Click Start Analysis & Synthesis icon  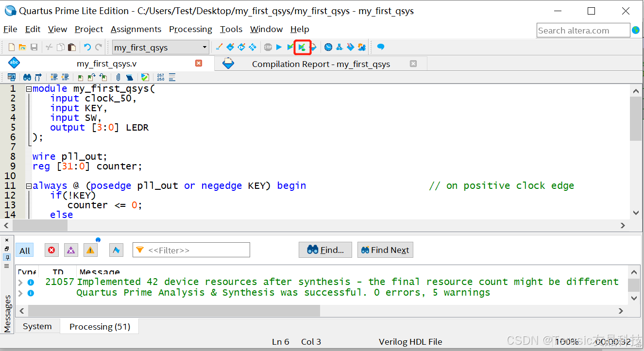tap(302, 47)
